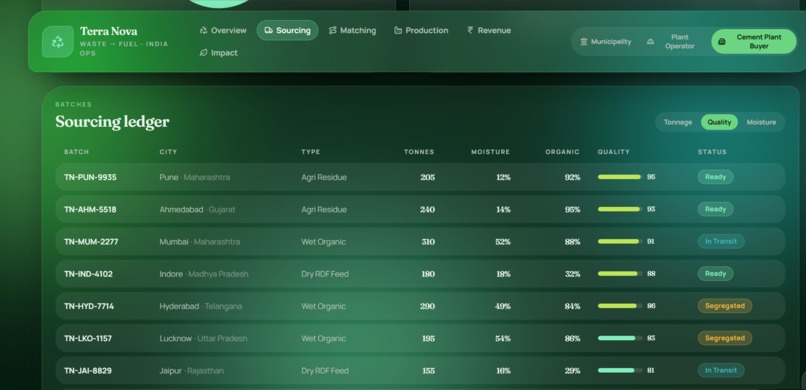Click the quality bar for TN-PUN-9935

[x=619, y=177]
